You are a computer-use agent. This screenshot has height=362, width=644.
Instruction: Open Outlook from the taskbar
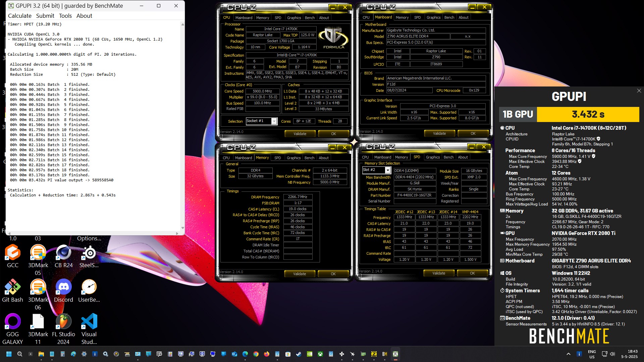(x=234, y=354)
